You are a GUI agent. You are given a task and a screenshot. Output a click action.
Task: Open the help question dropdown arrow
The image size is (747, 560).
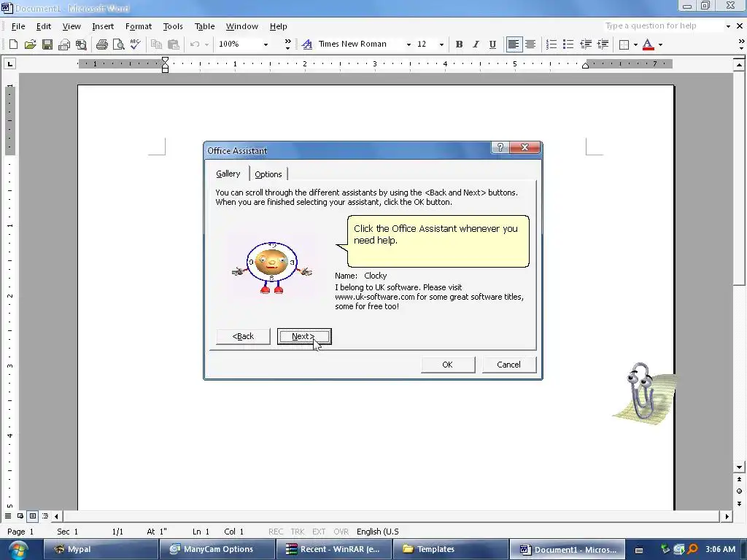[x=728, y=26]
